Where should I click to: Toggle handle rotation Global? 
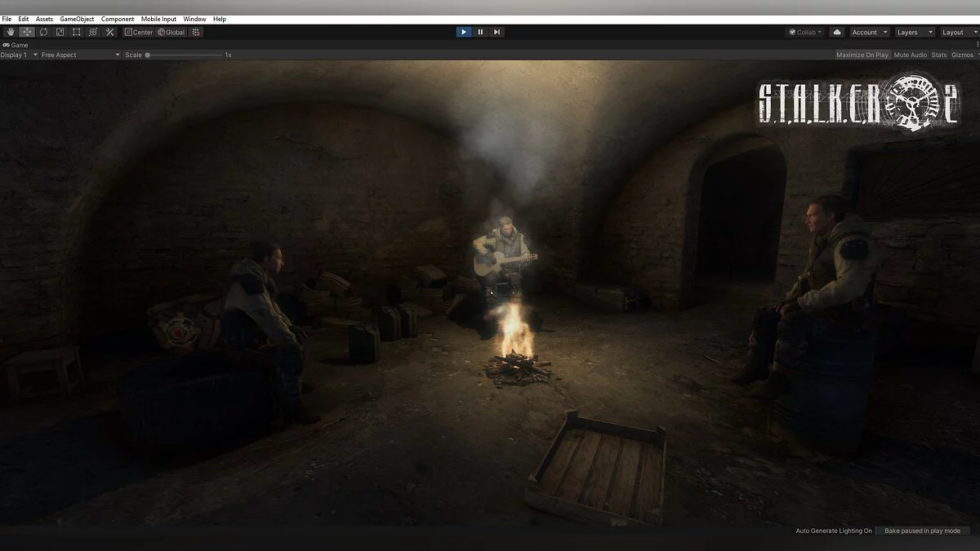pos(171,32)
